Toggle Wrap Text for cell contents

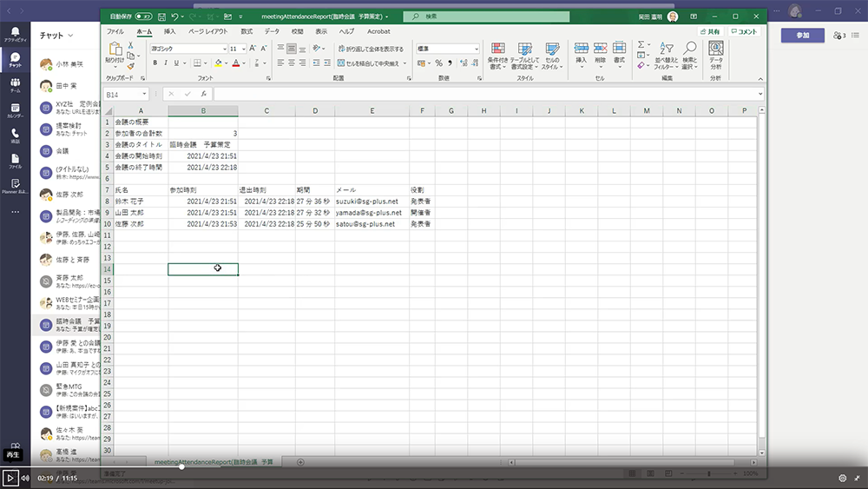(x=371, y=49)
